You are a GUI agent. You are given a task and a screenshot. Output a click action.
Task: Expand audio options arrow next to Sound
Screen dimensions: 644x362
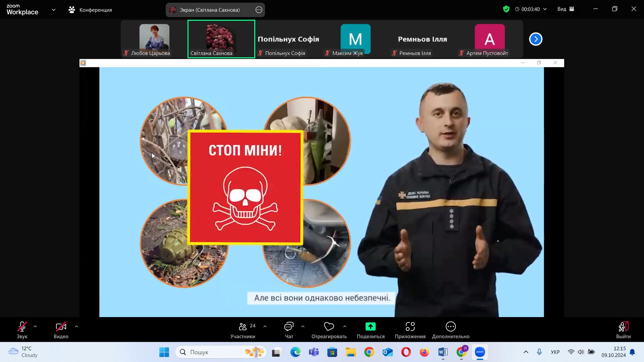click(35, 326)
